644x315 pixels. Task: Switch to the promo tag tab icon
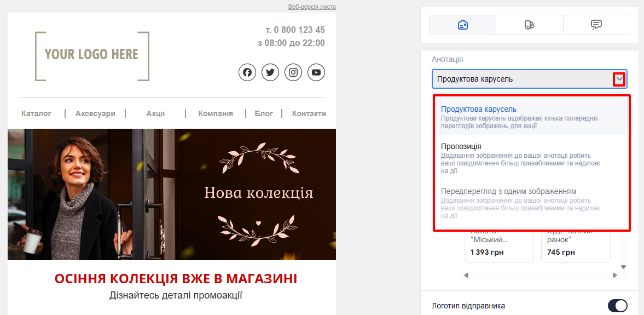(x=530, y=25)
